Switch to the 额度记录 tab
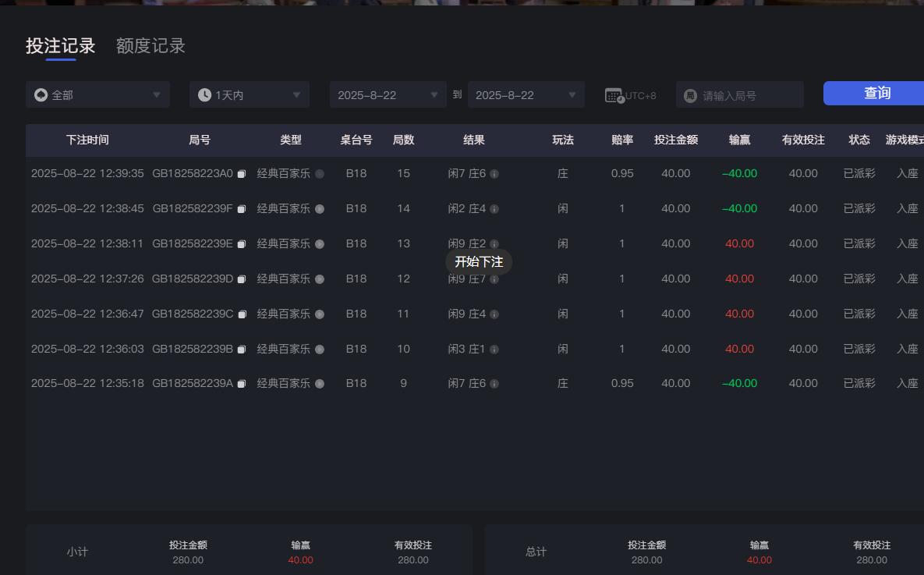924x575 pixels. point(150,45)
